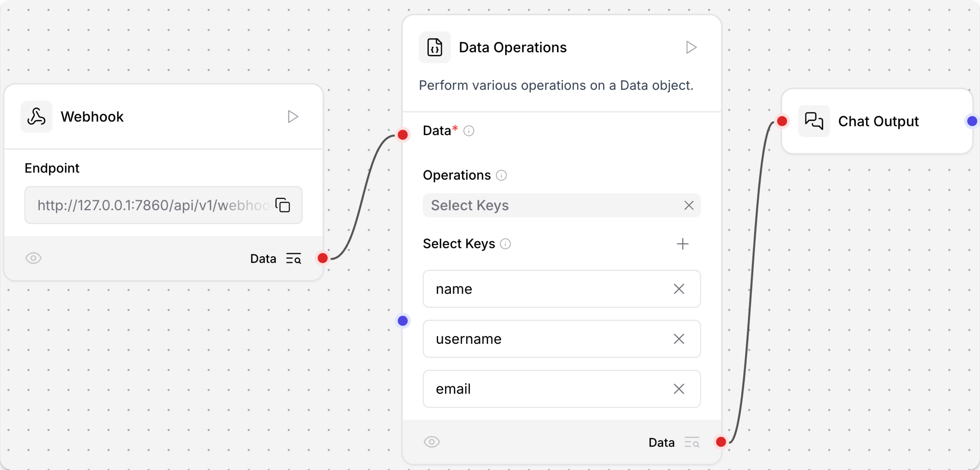The width and height of the screenshot is (980, 470).
Task: Run the Data Operations node via play icon
Action: pyautogui.click(x=691, y=47)
